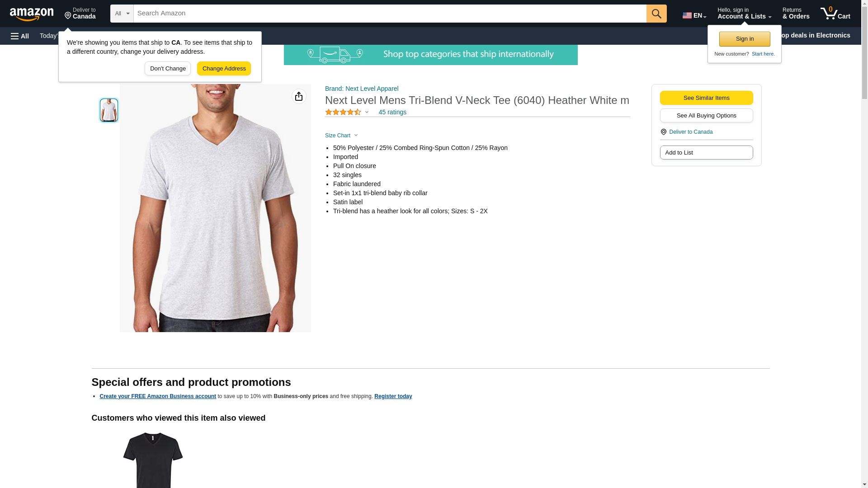Open the shopping cart
This screenshot has width=868, height=488.
pyautogui.click(x=835, y=14)
